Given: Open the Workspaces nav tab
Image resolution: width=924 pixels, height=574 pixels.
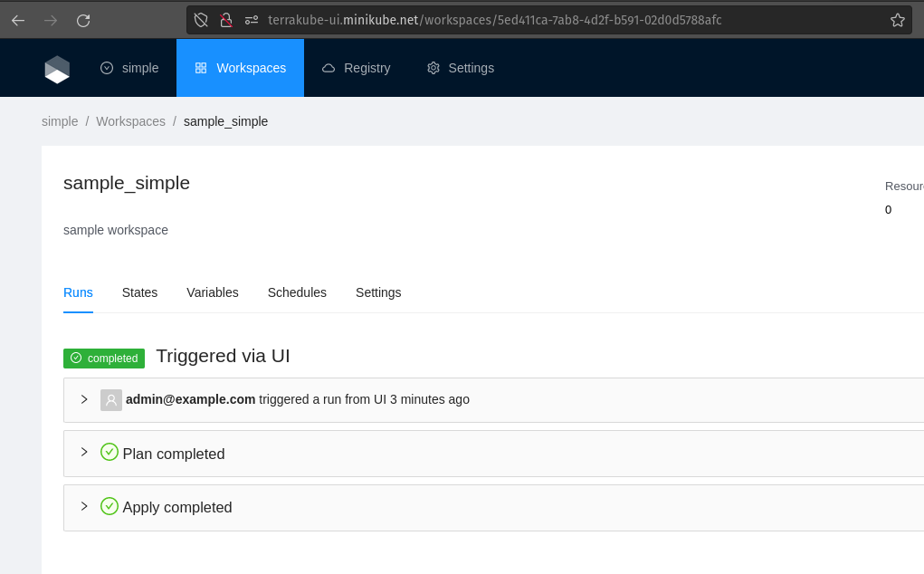Looking at the screenshot, I should pos(240,68).
